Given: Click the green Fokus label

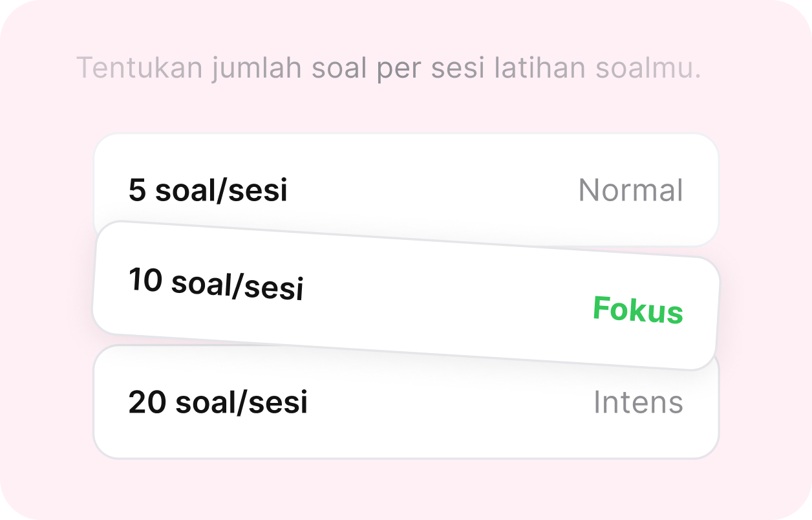Looking at the screenshot, I should click(x=637, y=309).
